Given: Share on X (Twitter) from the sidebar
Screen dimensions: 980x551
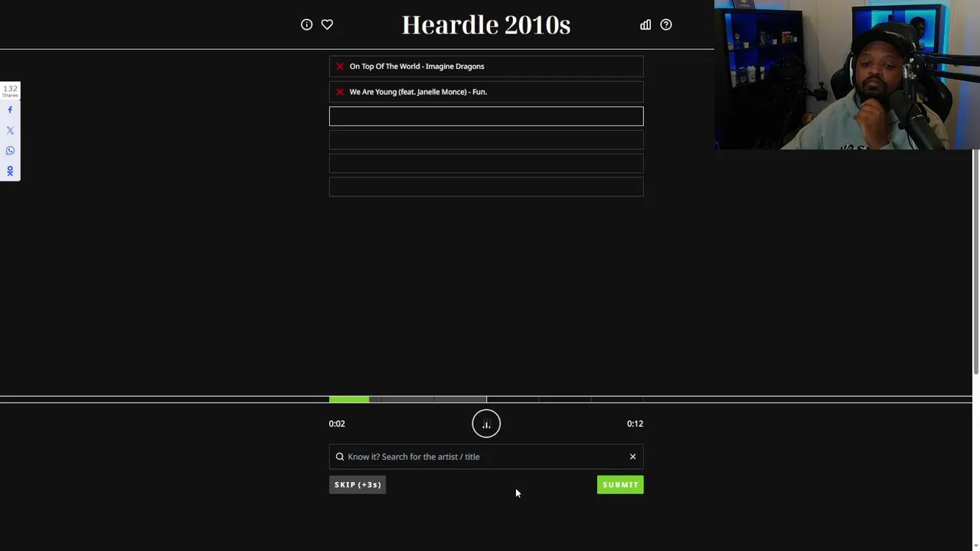Looking at the screenshot, I should 10,130.
